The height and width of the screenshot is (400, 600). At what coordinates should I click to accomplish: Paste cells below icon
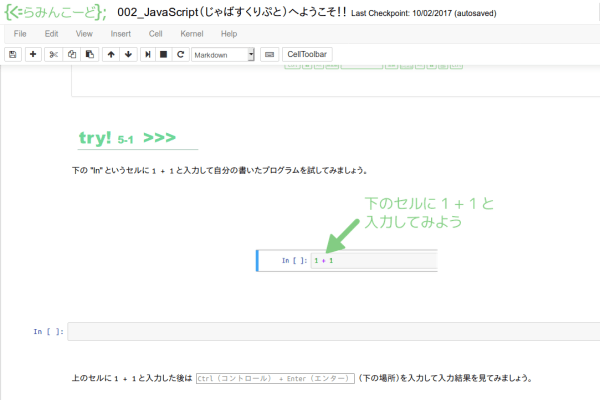tap(88, 54)
